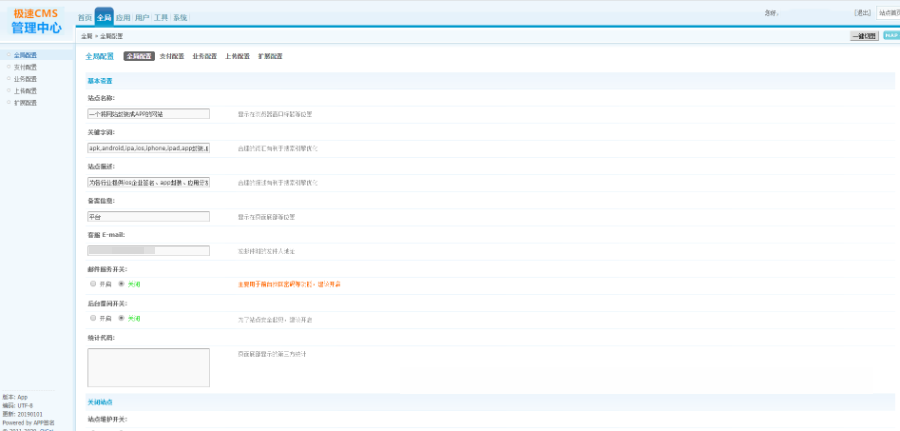
Task: Switch to the 应用 top menu
Action: coord(123,18)
